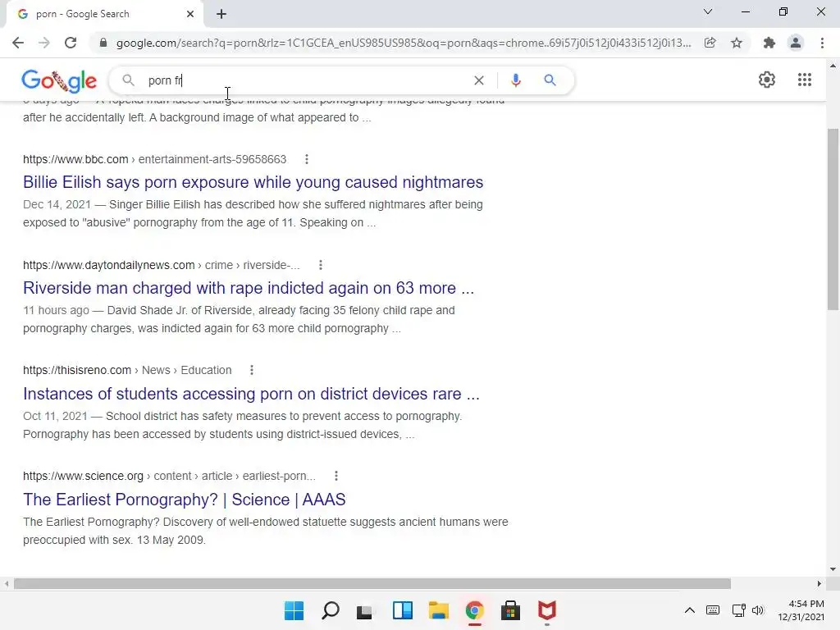The image size is (840, 630).
Task: Click the thisisreno.com result URL
Action: (x=127, y=370)
